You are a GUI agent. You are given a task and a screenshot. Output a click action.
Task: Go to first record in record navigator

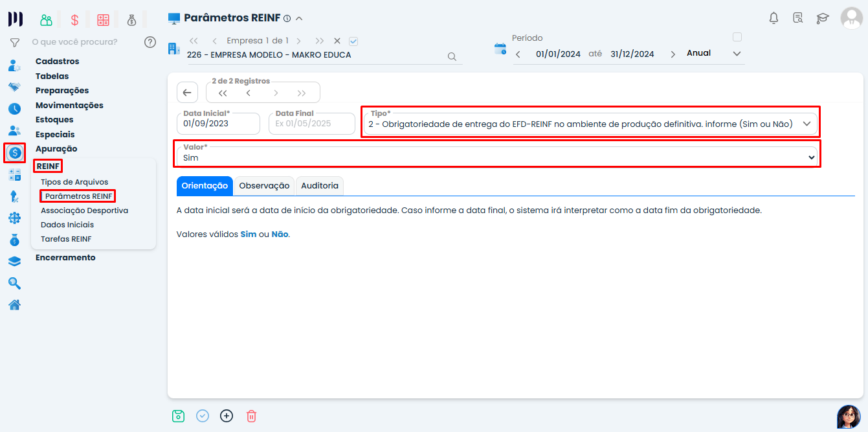(223, 93)
